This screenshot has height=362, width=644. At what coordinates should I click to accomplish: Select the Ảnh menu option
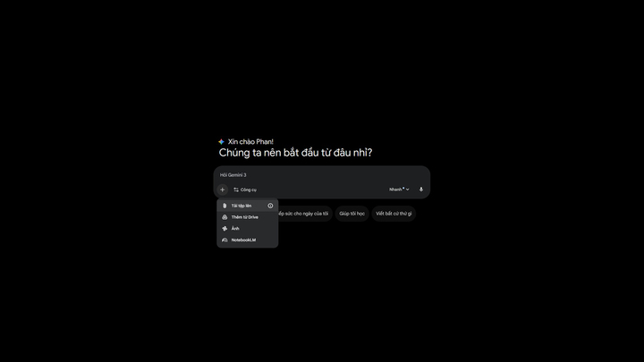click(x=247, y=229)
